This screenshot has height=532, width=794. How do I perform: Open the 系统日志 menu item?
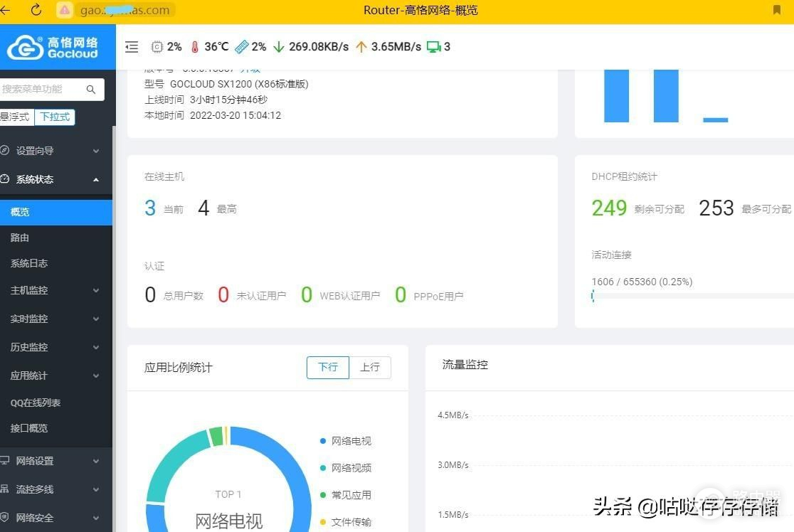click(x=29, y=263)
